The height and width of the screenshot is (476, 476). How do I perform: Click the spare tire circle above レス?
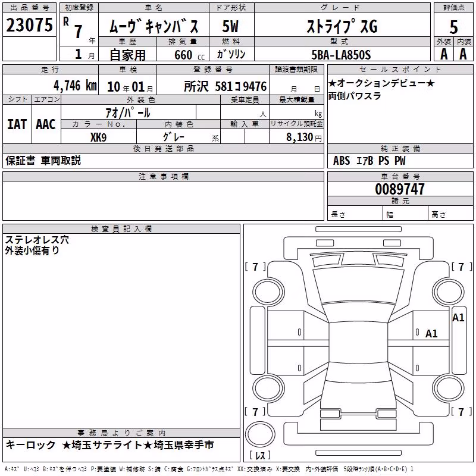(260, 434)
